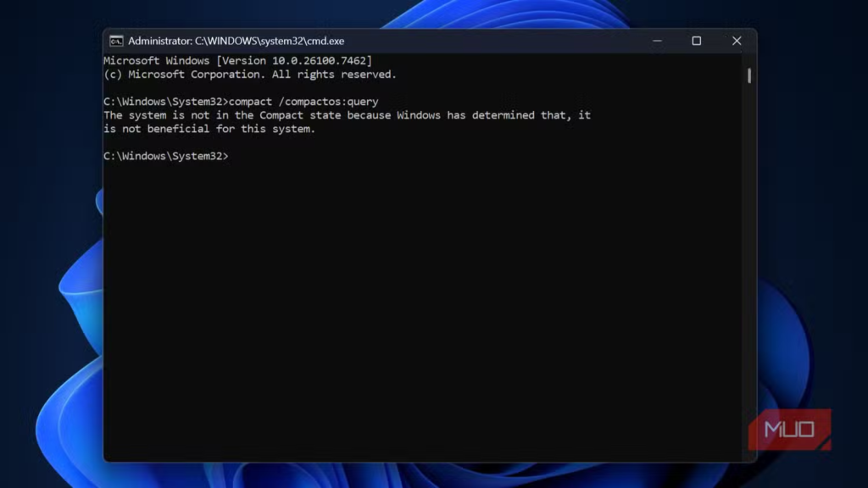Click the Administrator cmd.exe title text
Viewport: 868px width, 488px height.
pos(236,41)
